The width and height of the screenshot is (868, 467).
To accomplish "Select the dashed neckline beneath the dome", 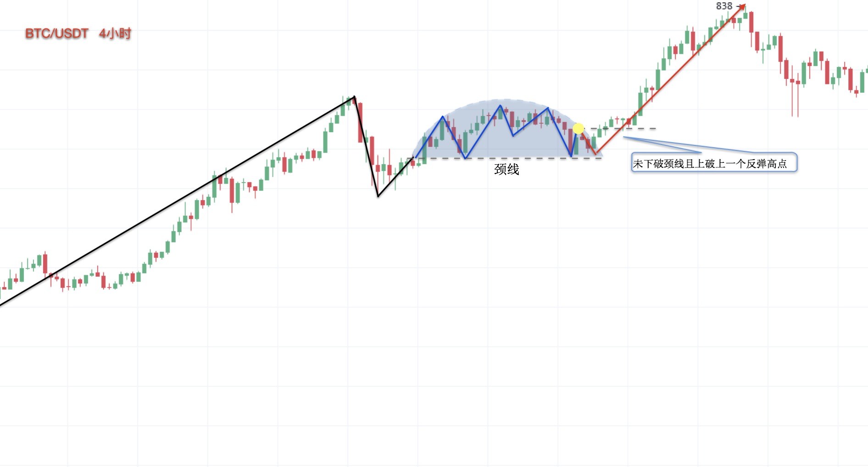I will [x=528, y=158].
